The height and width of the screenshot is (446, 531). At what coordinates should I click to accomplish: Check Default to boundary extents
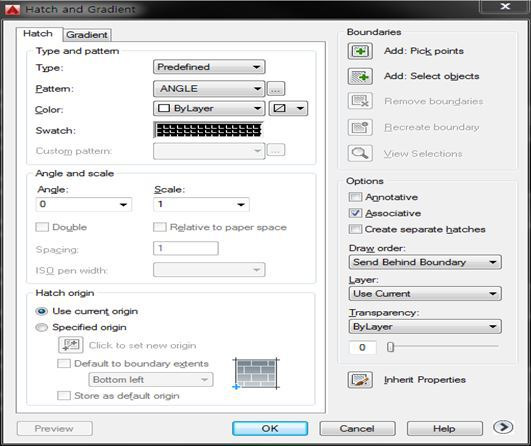64,363
